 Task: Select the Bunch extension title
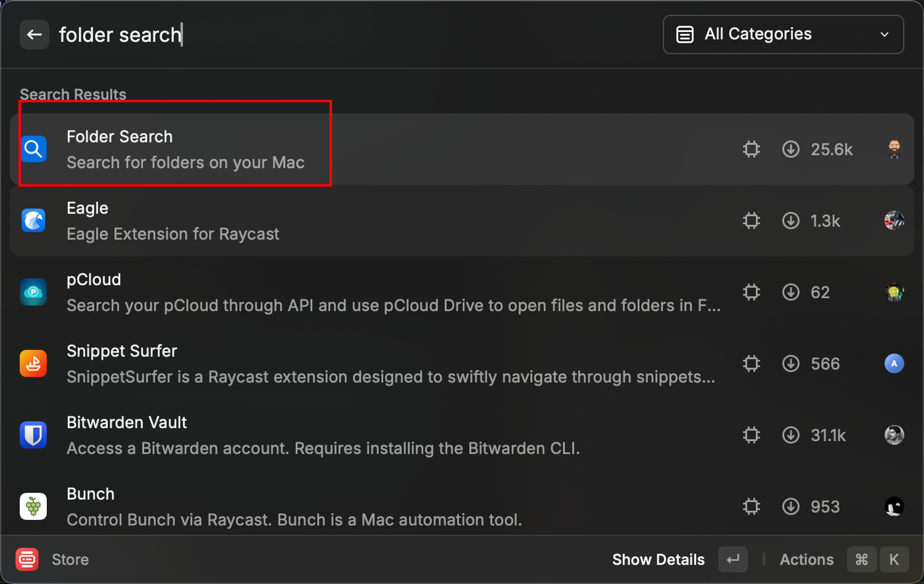pyautogui.click(x=91, y=494)
